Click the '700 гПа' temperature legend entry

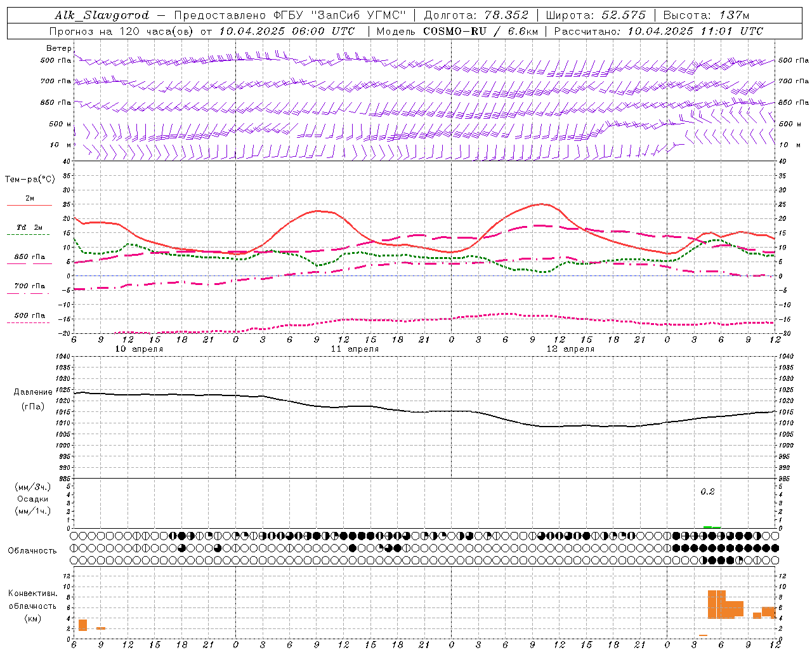29,286
